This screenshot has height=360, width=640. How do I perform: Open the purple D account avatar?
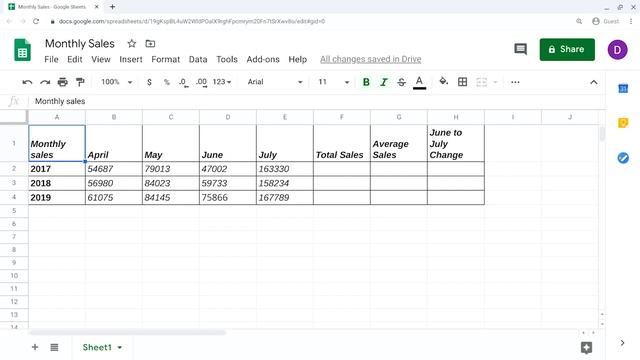tap(617, 50)
